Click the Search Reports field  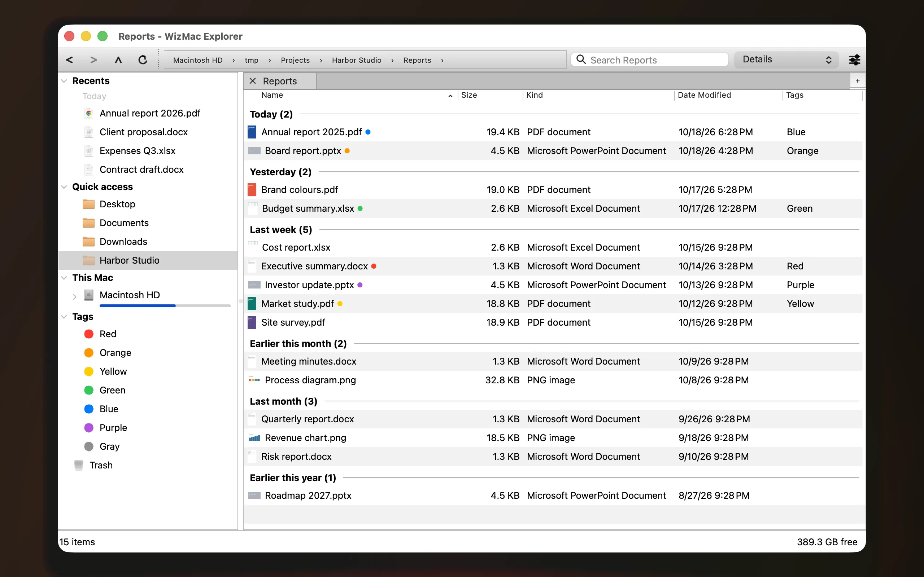coord(649,60)
